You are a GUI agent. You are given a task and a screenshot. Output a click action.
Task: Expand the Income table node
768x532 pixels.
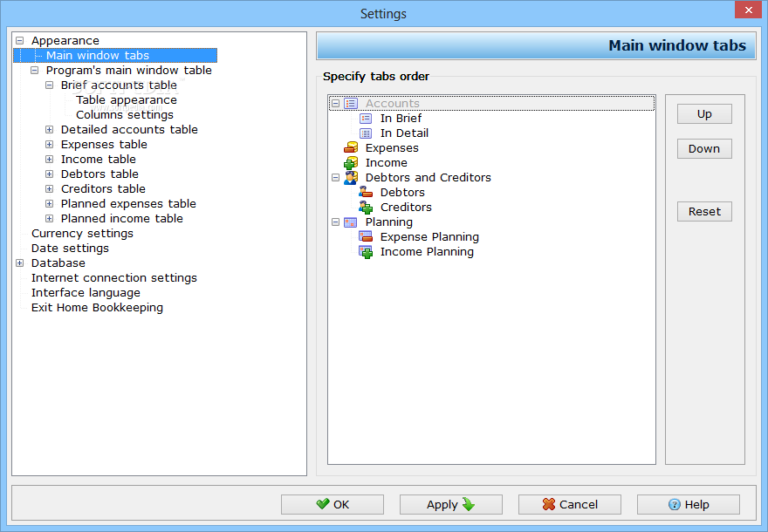pyautogui.click(x=49, y=159)
